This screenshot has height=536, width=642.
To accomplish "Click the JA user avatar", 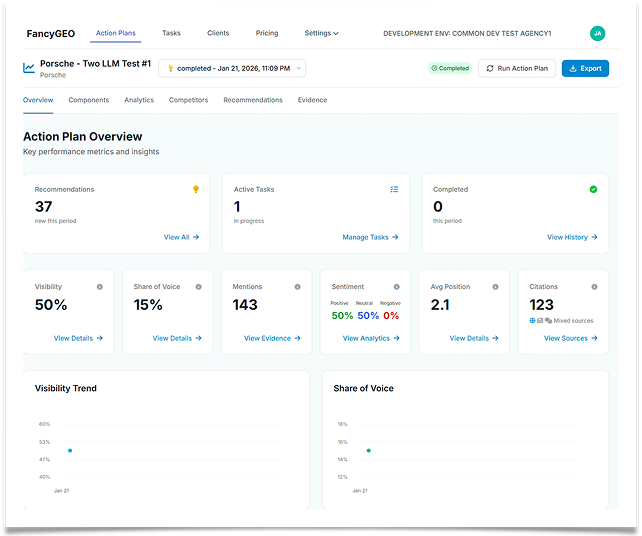I will click(598, 34).
